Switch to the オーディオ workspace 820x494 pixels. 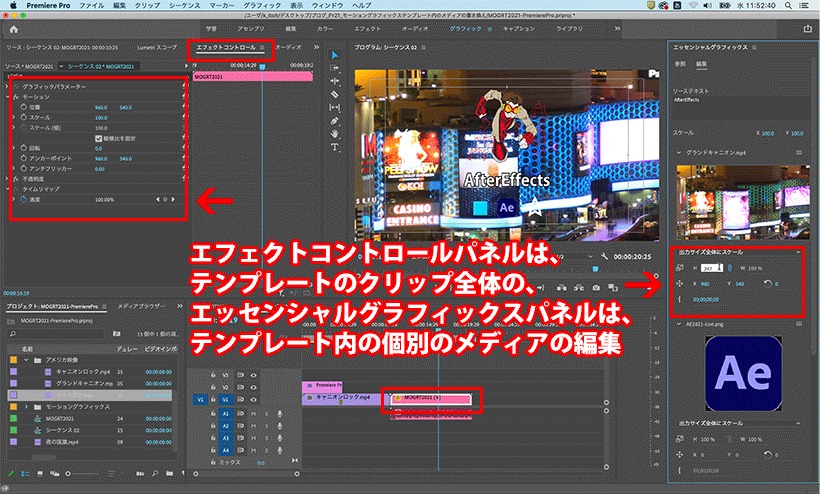415,29
